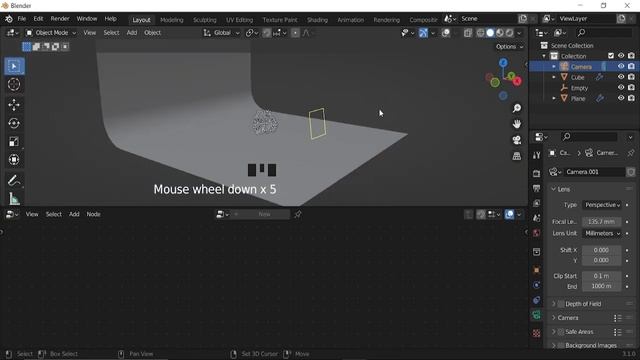Switch to the Modeling workspace tab
This screenshot has width=640, height=360.
pyautogui.click(x=171, y=20)
